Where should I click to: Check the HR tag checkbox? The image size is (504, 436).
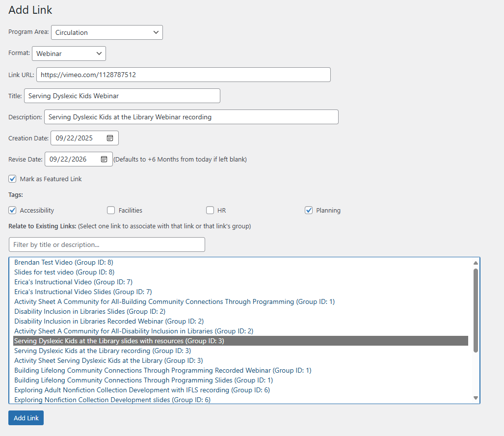click(210, 210)
